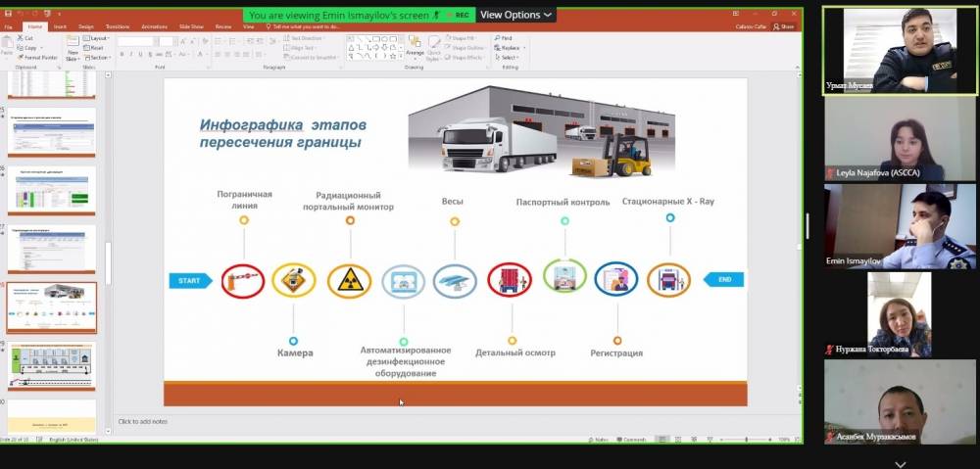This screenshot has height=469, width=980.
Task: Open the Select dropdown in Editing group
Action: [x=507, y=57]
